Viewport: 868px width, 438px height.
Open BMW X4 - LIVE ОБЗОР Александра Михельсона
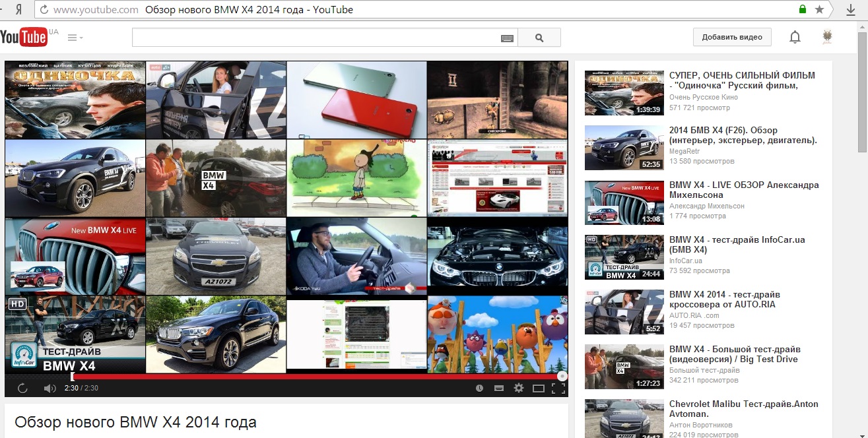744,190
